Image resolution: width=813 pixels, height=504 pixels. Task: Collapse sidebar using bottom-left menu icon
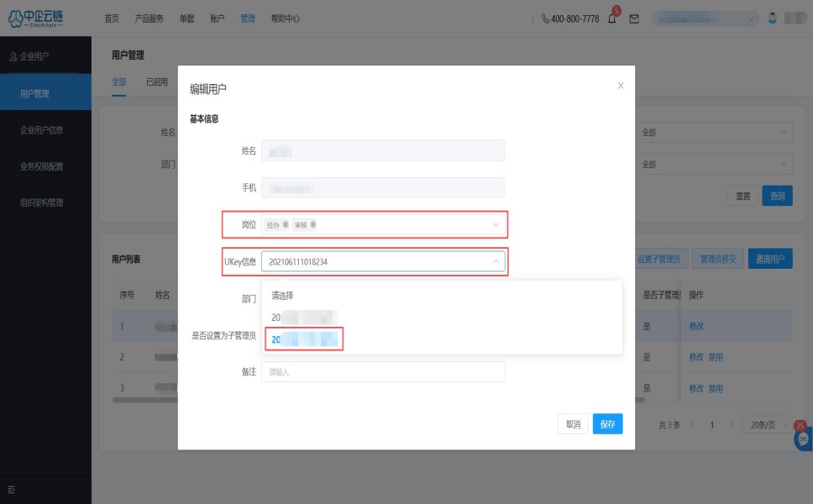click(x=12, y=489)
